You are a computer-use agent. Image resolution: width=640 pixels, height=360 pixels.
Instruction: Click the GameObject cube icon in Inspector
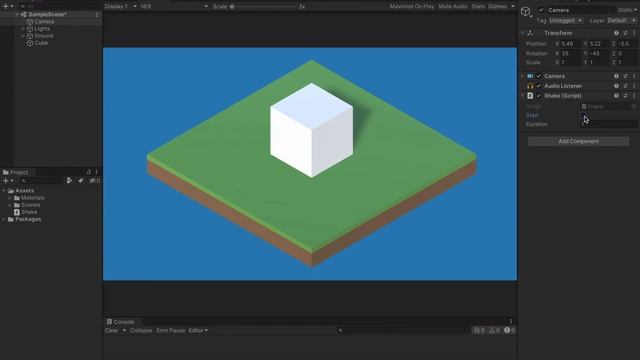[x=526, y=12]
